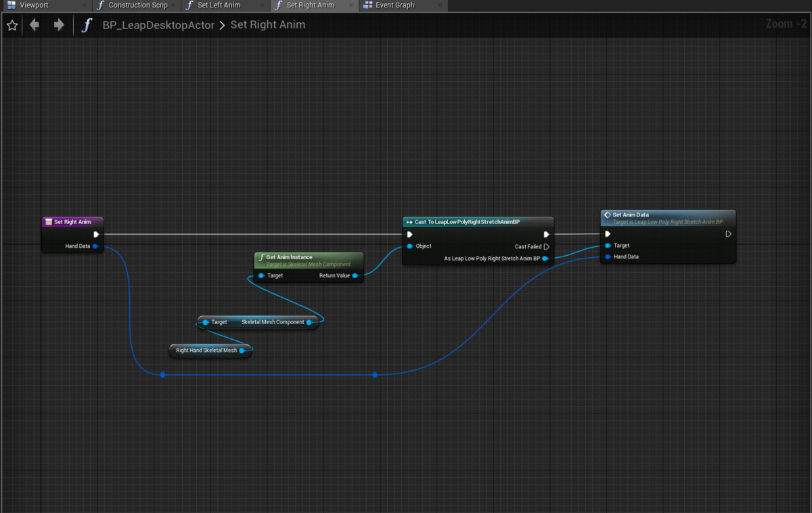The height and width of the screenshot is (513, 812).
Task: Click the exec output pin on Set Anim Data
Action: point(728,234)
